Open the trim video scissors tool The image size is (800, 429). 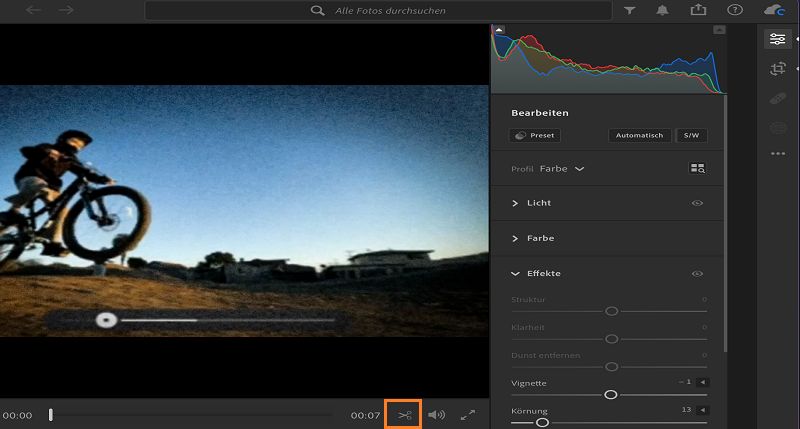[405, 415]
